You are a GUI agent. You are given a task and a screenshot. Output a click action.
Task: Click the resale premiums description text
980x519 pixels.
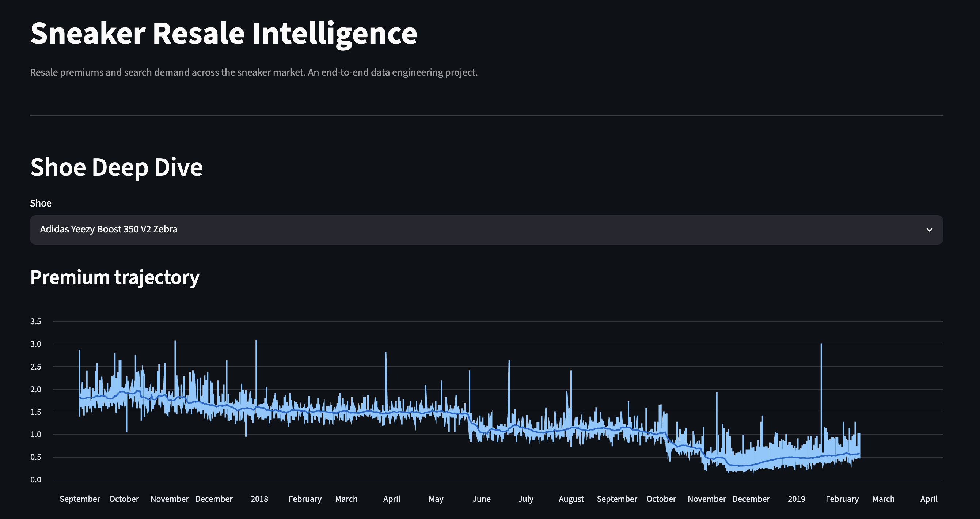[254, 72]
